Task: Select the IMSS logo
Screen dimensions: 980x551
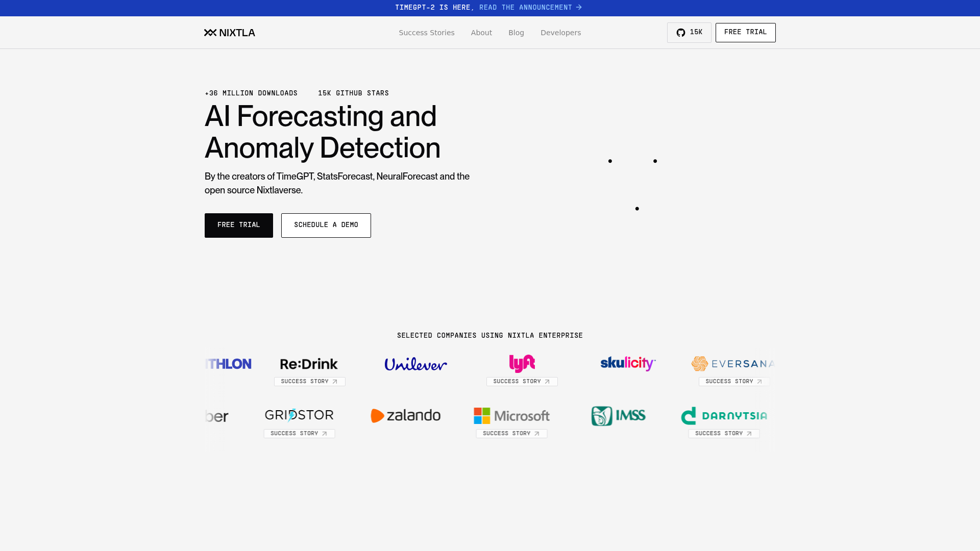Action: click(618, 415)
